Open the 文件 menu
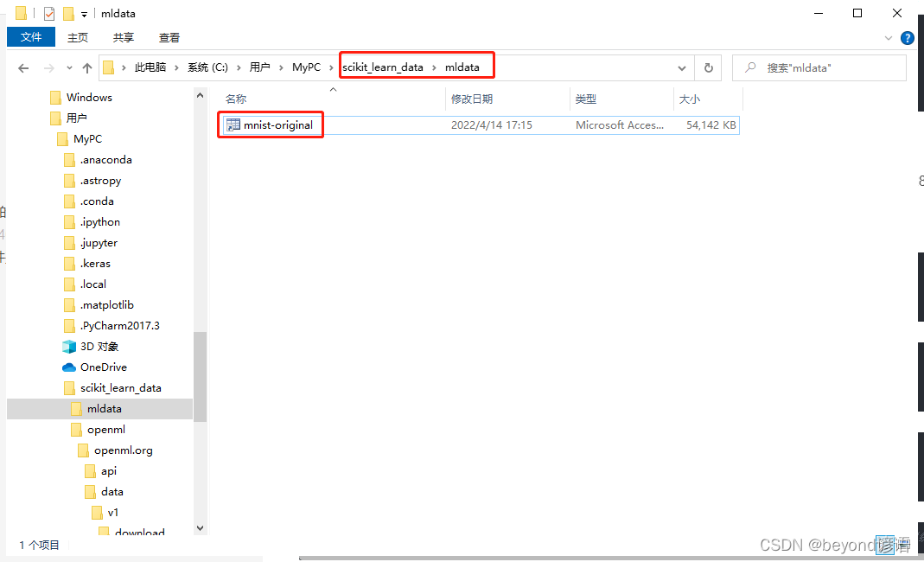This screenshot has width=924, height=562. pos(31,37)
